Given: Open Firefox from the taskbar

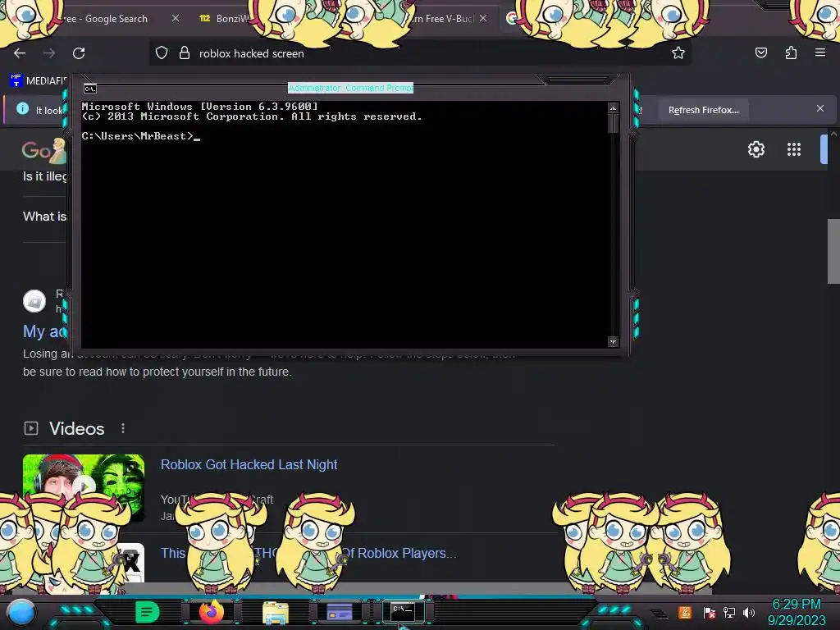Looking at the screenshot, I should coord(211,612).
